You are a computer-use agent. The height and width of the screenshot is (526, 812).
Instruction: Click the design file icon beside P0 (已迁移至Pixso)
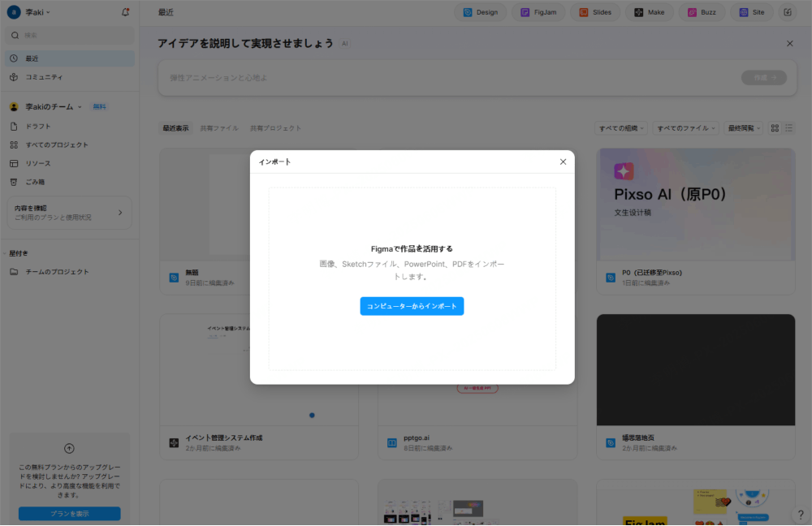[x=611, y=278]
